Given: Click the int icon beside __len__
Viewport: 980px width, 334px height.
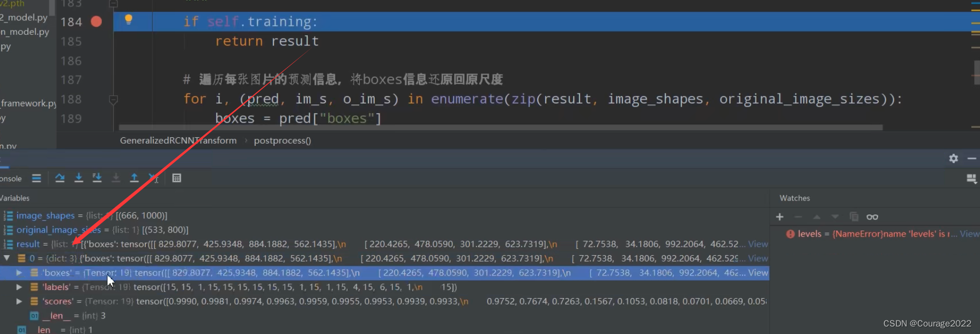Looking at the screenshot, I should (34, 316).
